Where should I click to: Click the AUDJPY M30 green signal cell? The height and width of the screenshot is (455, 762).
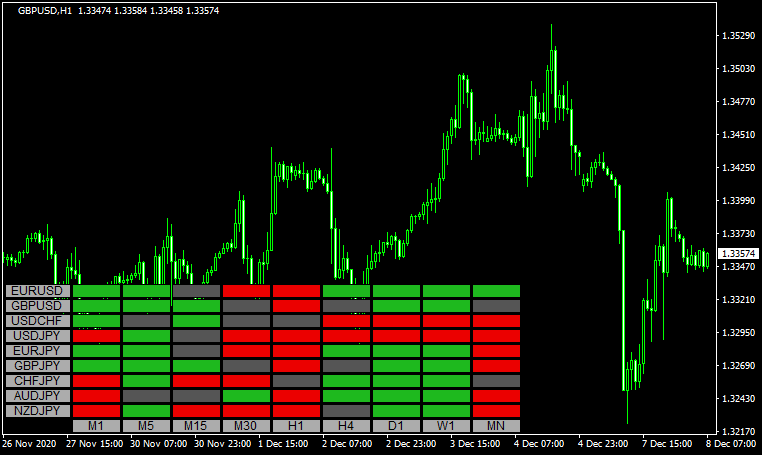[246, 396]
